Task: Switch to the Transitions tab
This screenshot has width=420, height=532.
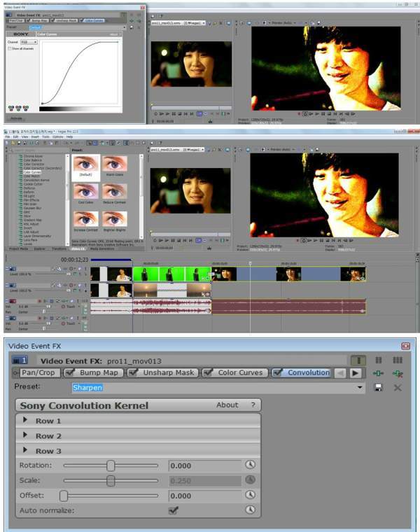Action: [59, 248]
